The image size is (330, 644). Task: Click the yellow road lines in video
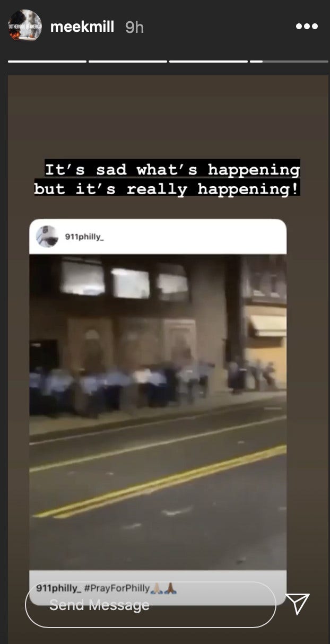click(159, 482)
